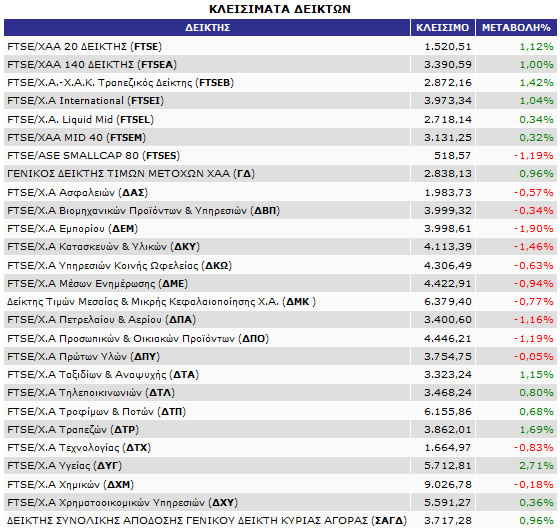The height and width of the screenshot is (528, 560).
Task: Click the -1,46% change value
Action: 534,246
